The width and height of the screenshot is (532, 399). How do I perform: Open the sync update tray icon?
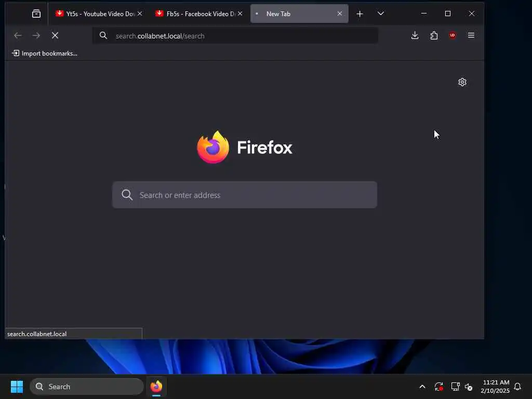438,387
